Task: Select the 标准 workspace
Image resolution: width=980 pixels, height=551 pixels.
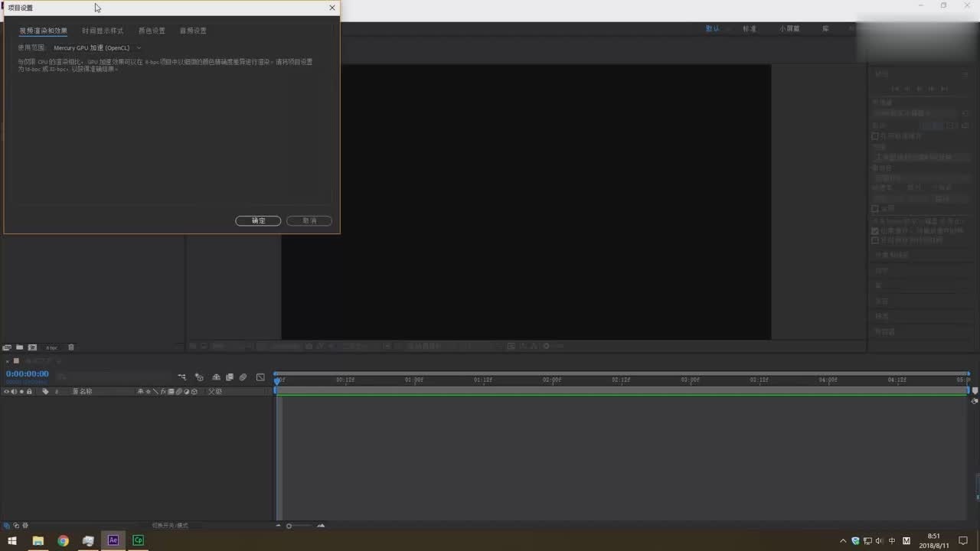Action: tap(750, 28)
